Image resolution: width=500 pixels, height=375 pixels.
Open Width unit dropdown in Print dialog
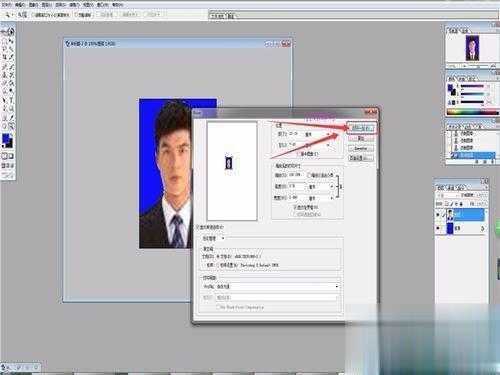click(321, 198)
